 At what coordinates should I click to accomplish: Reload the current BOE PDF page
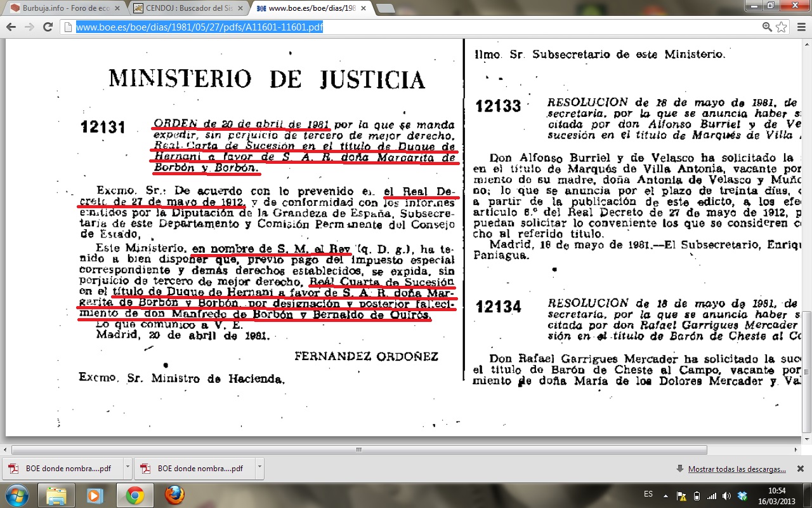pos(48,27)
